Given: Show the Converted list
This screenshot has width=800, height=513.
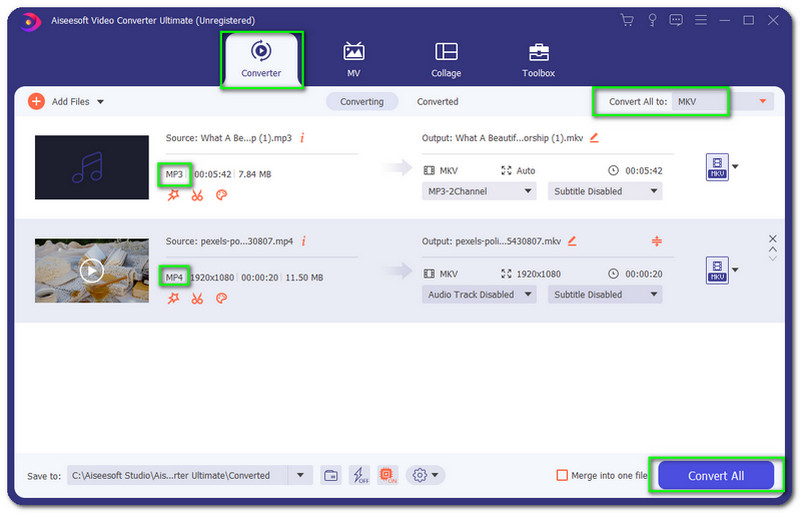Looking at the screenshot, I should (437, 102).
